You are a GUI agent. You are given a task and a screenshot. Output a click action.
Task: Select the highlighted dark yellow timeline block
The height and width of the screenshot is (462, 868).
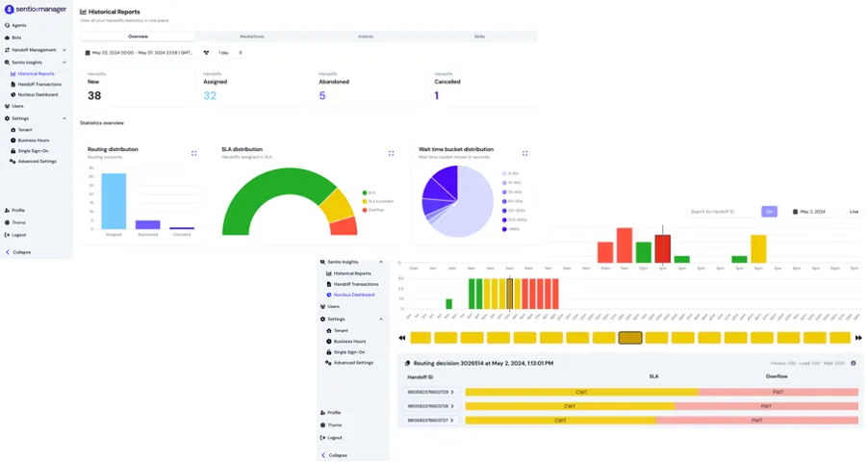coord(630,338)
